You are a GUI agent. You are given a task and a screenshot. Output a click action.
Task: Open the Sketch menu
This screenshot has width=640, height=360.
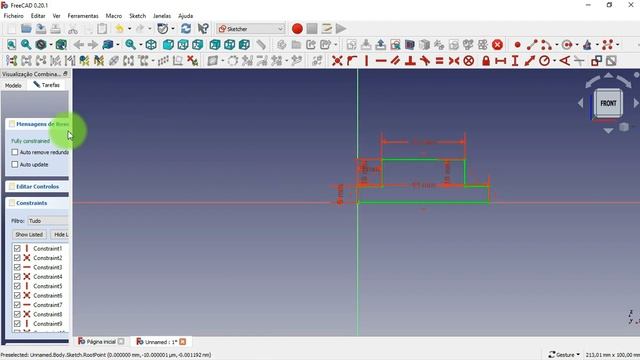[138, 16]
